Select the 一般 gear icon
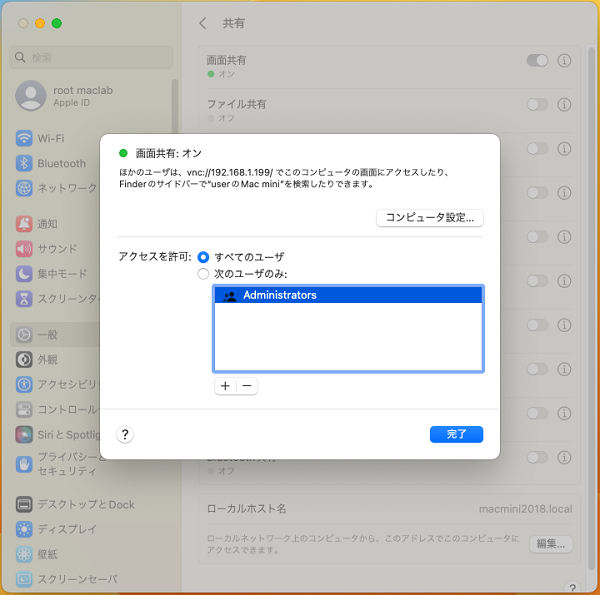This screenshot has height=595, width=600. click(x=24, y=334)
